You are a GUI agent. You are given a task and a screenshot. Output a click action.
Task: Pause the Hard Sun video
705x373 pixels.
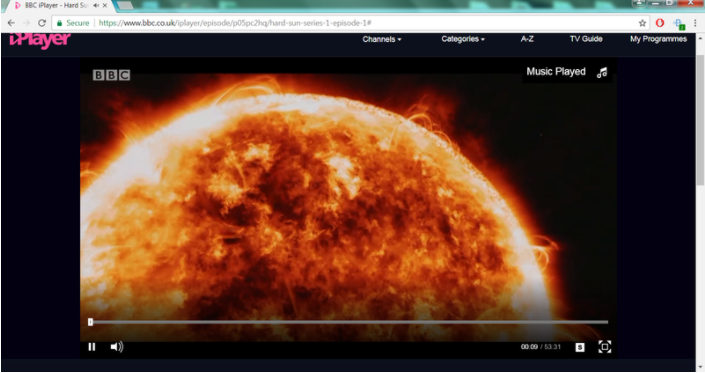[92, 347]
